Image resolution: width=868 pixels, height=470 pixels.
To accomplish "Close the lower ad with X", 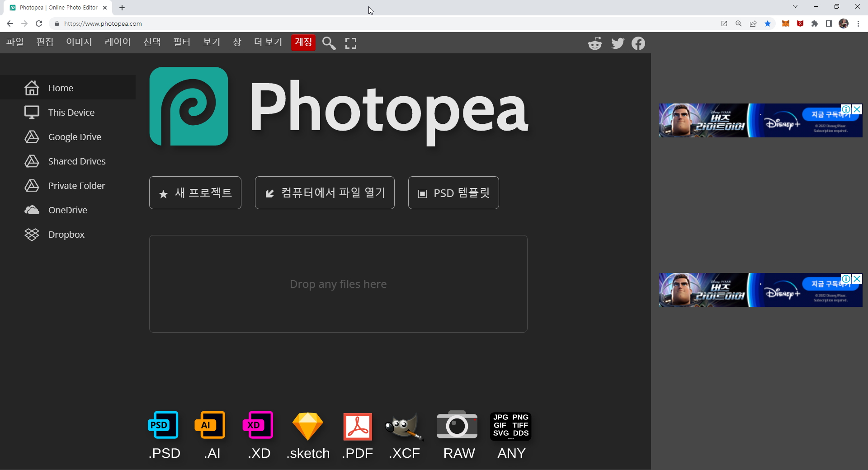I will pyautogui.click(x=857, y=279).
